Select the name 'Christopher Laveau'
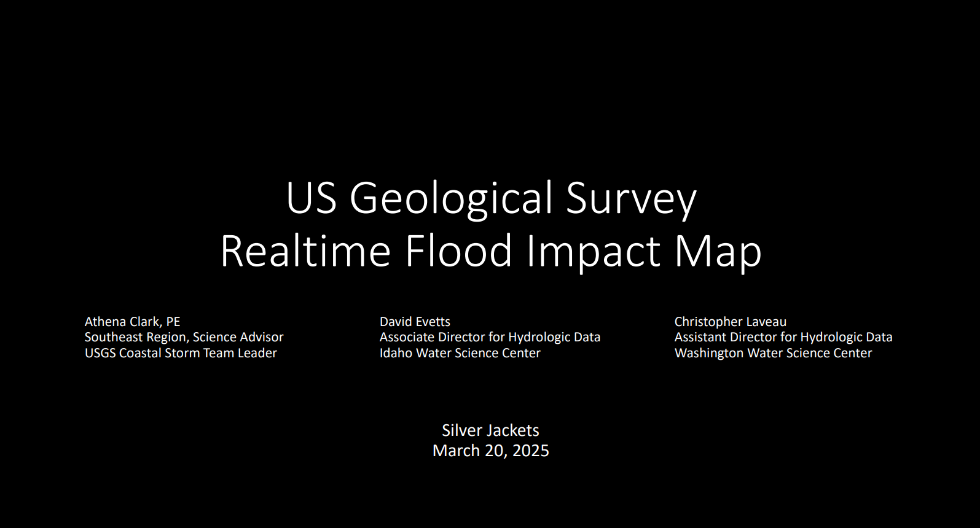 pyautogui.click(x=730, y=322)
